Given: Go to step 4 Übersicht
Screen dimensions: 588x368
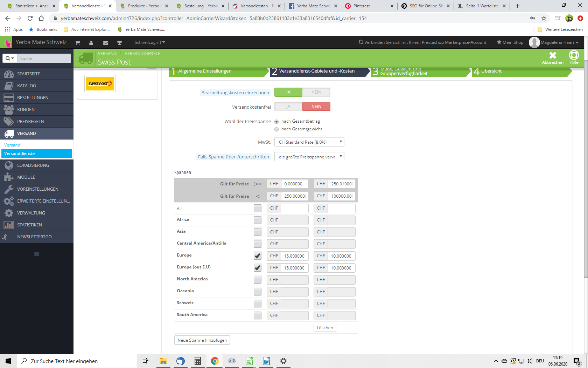Looking at the screenshot, I should click(x=521, y=71).
